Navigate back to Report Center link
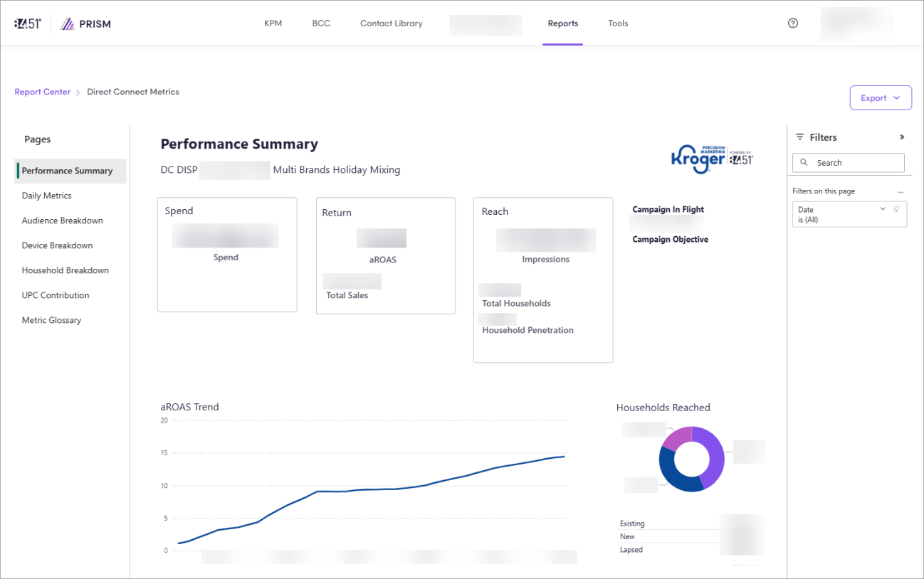Viewport: 924px width, 579px height. (43, 92)
